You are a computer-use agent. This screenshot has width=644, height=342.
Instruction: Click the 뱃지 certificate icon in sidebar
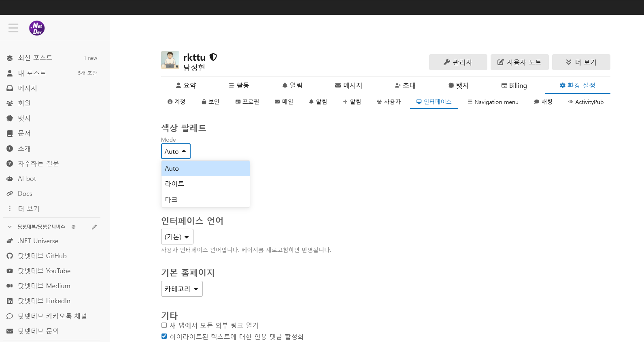(x=10, y=118)
